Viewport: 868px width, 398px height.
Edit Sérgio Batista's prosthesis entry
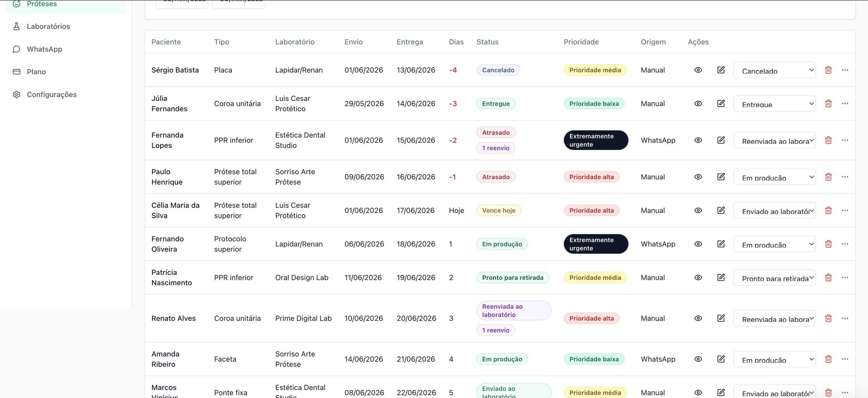[721, 70]
